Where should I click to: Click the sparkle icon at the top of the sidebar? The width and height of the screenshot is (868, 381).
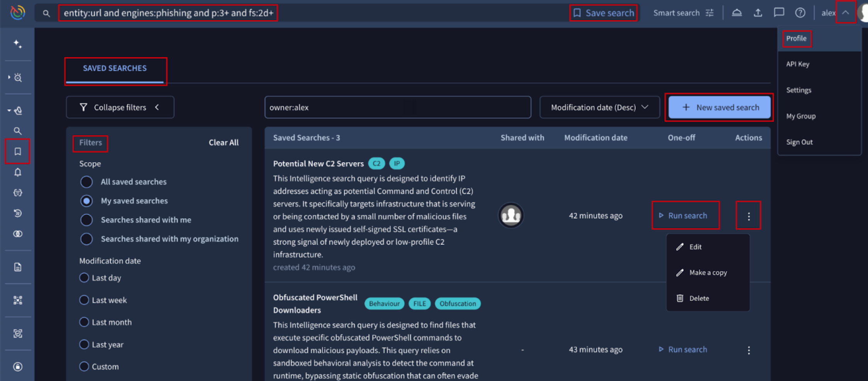[x=18, y=44]
